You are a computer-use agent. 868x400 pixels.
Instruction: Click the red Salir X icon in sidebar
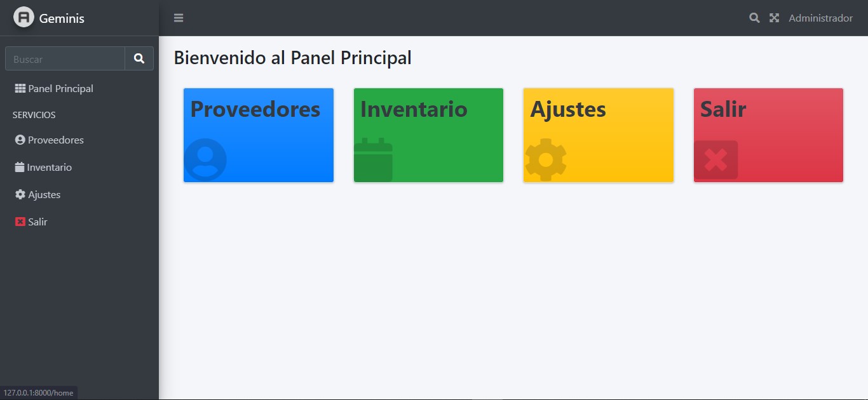click(20, 222)
